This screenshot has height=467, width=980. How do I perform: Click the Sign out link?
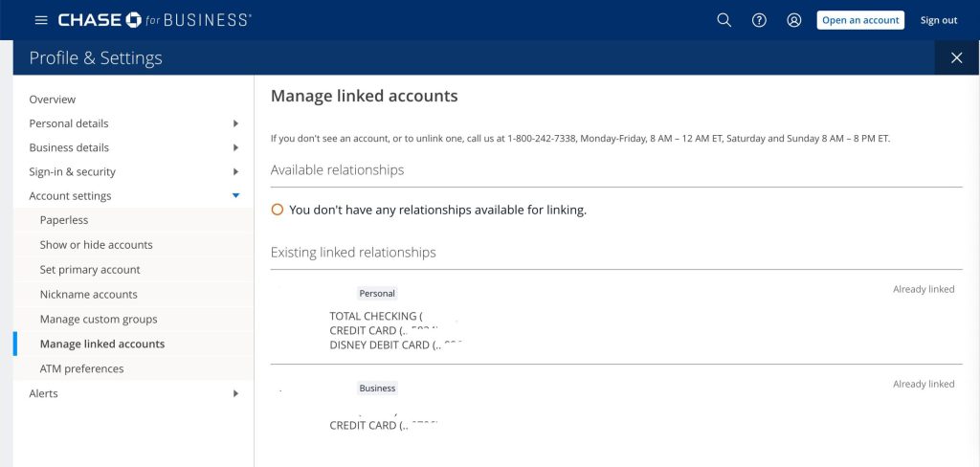click(938, 20)
